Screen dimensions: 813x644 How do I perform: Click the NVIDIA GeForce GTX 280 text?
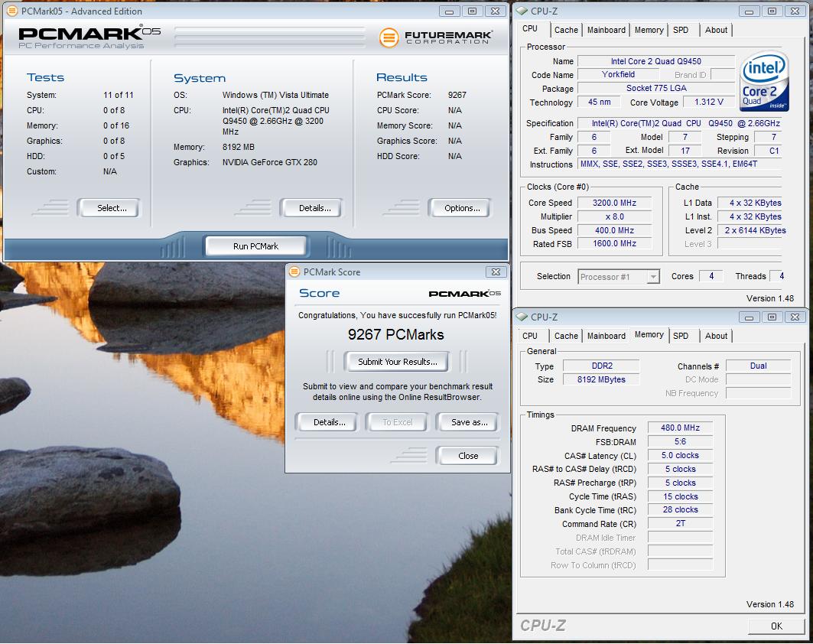(270, 162)
